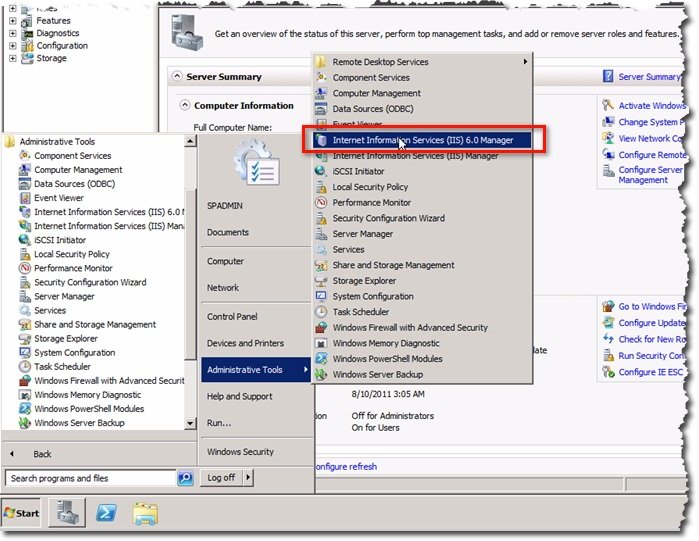Click Windows Server Backup icon in left list
The height and width of the screenshot is (541, 699).
click(x=25, y=423)
